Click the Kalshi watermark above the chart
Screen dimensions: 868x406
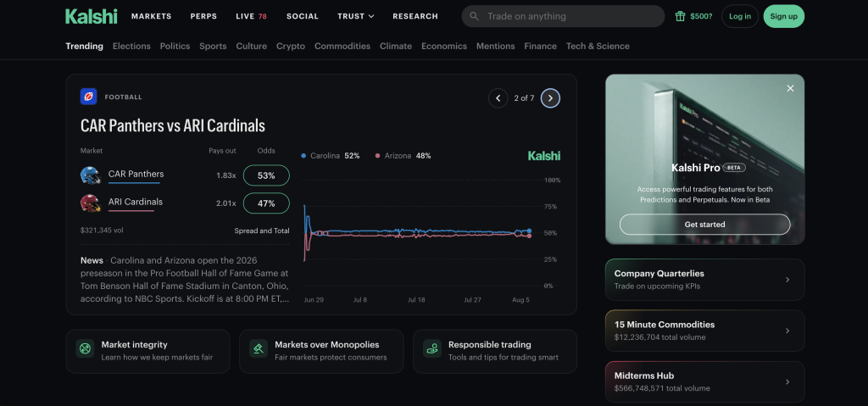(x=544, y=156)
